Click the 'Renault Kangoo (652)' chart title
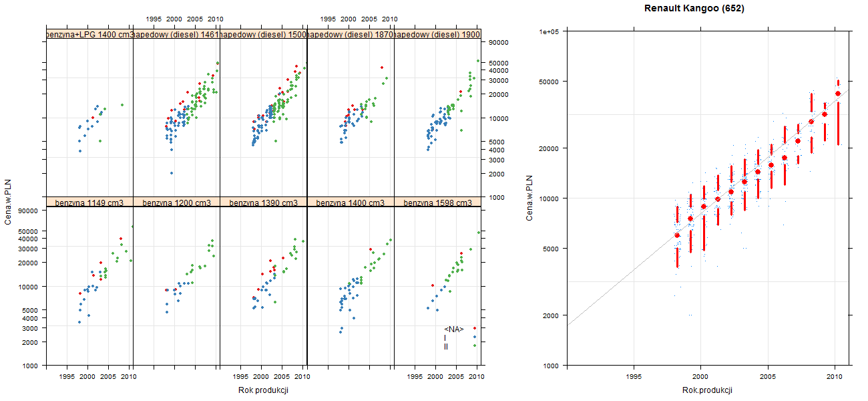The image size is (868, 401). pos(694,9)
